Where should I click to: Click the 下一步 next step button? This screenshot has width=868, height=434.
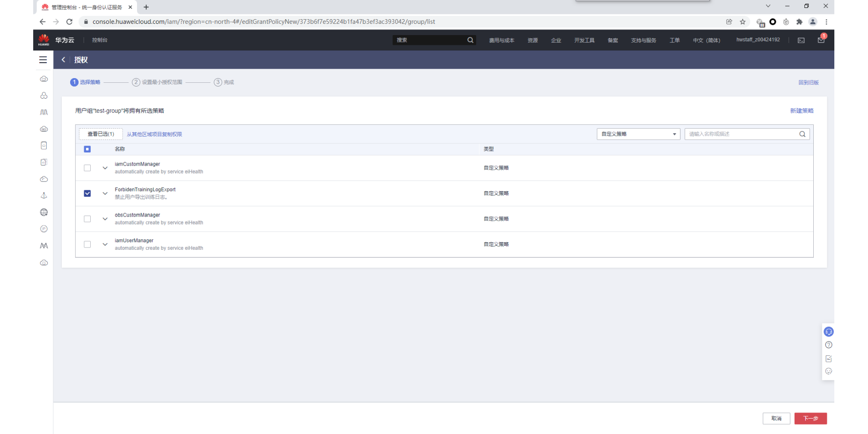coord(811,419)
